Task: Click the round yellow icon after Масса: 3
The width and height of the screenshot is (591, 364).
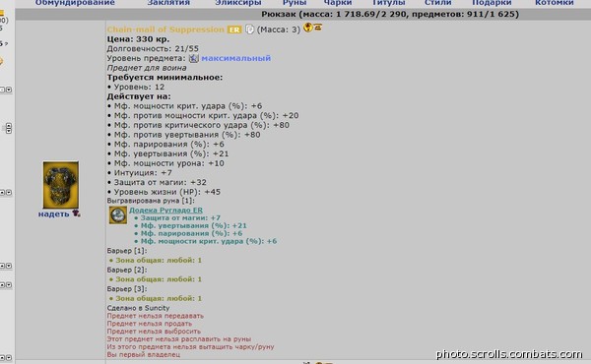Action: (x=307, y=28)
